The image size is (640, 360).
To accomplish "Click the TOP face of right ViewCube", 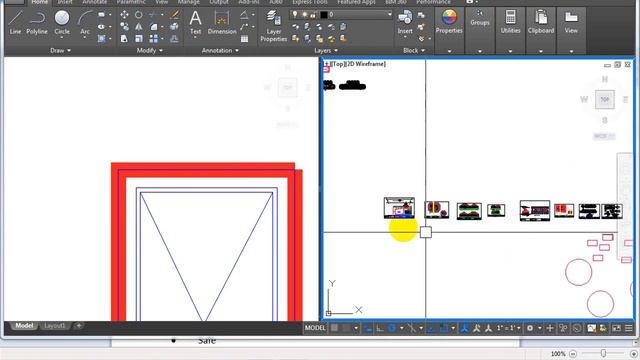I will click(x=604, y=99).
